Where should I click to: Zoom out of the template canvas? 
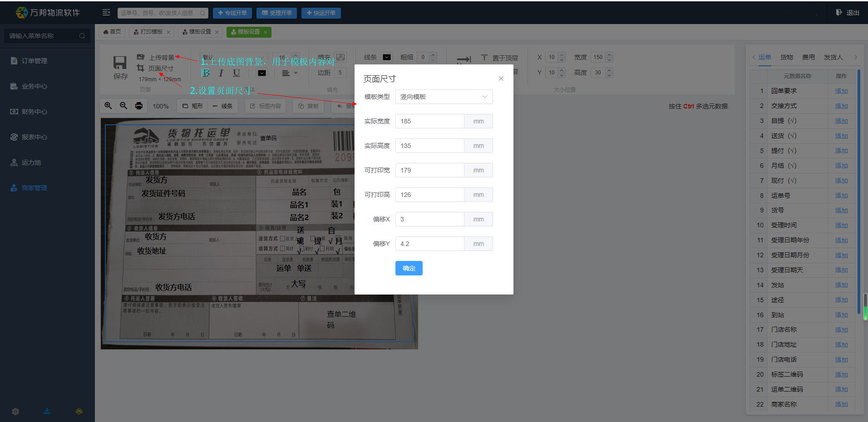(x=123, y=106)
